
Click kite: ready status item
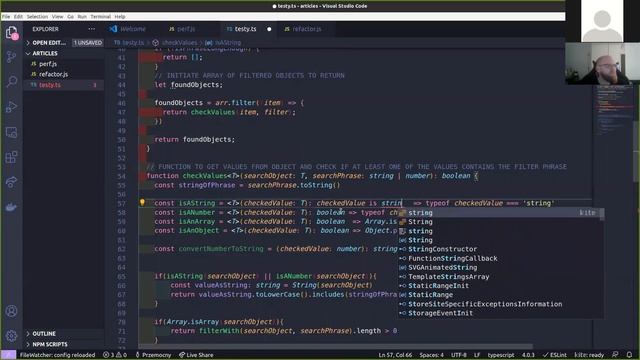589,355
